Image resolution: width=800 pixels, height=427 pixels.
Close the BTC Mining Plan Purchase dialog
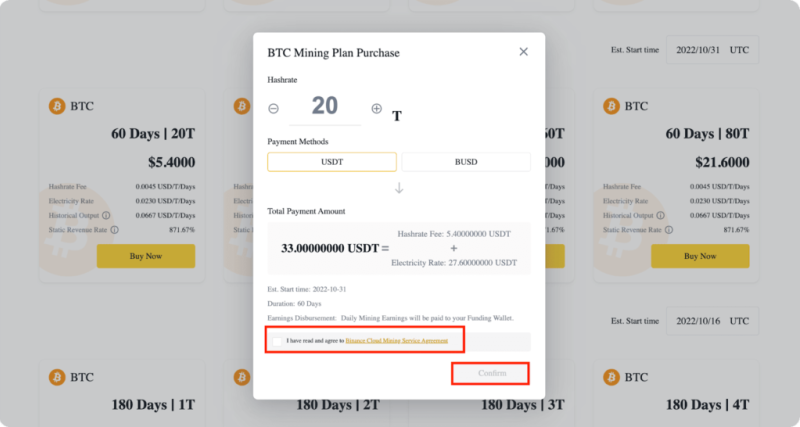[x=523, y=52]
